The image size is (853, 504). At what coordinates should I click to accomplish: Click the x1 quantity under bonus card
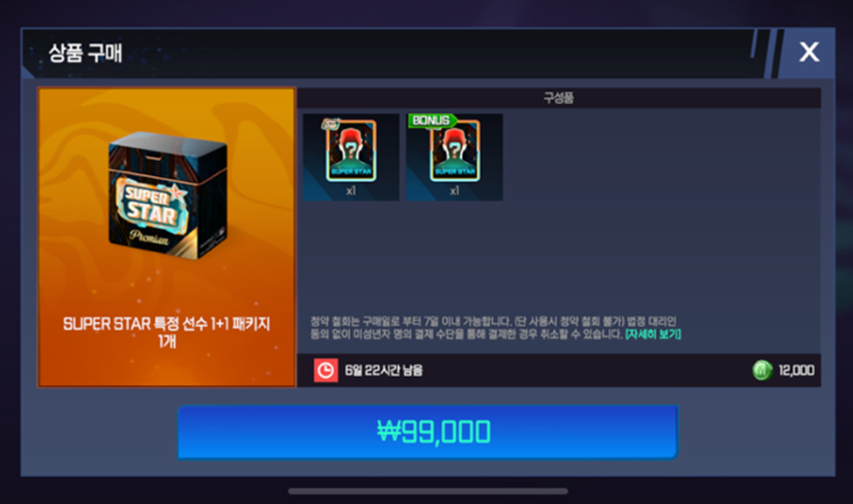pos(455,191)
